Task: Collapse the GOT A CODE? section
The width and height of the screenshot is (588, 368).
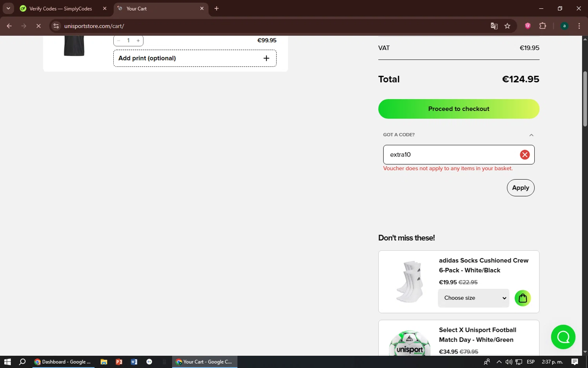Action: click(x=531, y=135)
